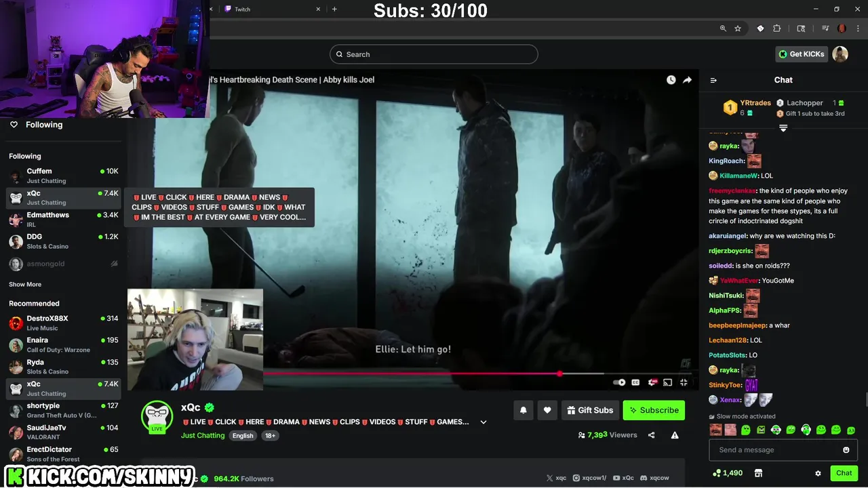Open the emoji picker in the message box
The width and height of the screenshot is (868, 488).
point(846,450)
